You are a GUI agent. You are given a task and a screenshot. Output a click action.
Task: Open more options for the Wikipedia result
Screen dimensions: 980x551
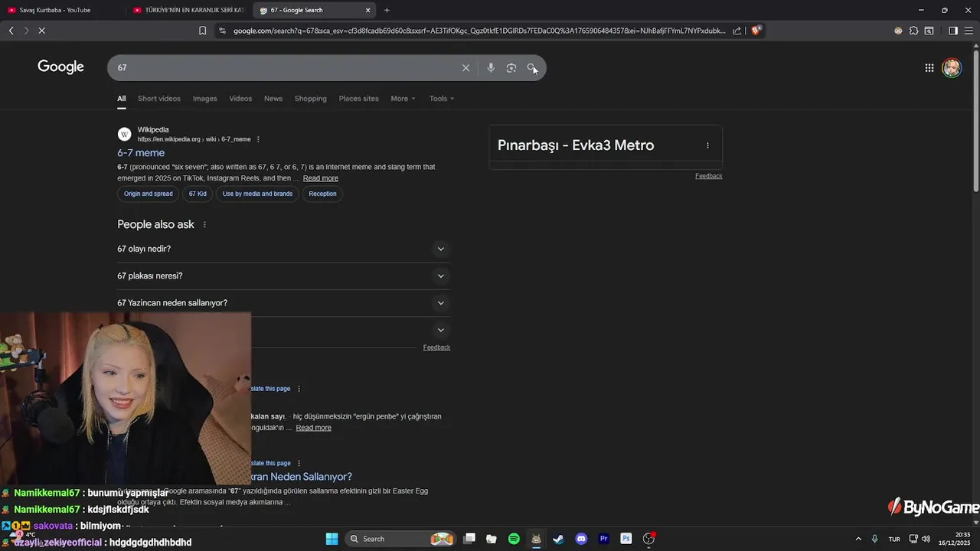click(x=258, y=139)
